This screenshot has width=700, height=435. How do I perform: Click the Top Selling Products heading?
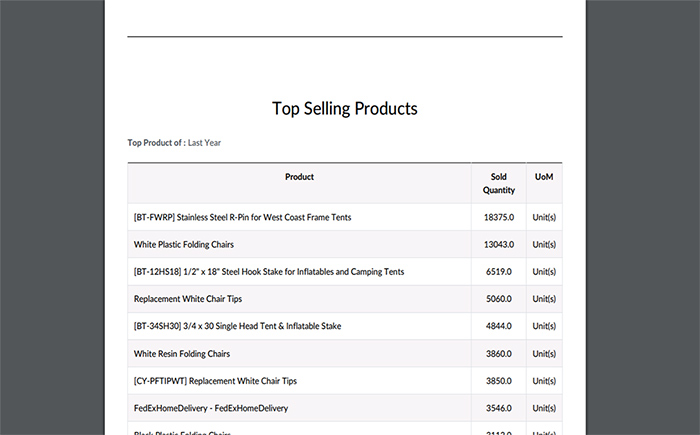[345, 109]
